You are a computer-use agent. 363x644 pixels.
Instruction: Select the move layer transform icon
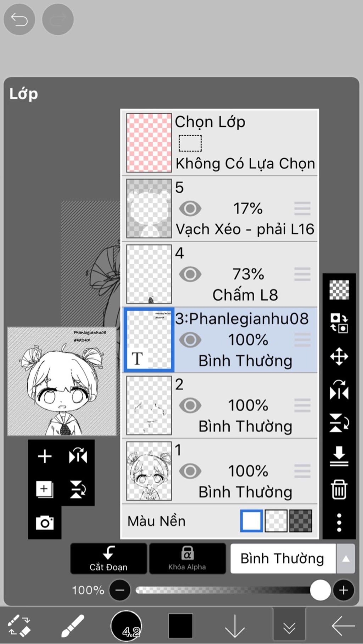[x=339, y=356]
